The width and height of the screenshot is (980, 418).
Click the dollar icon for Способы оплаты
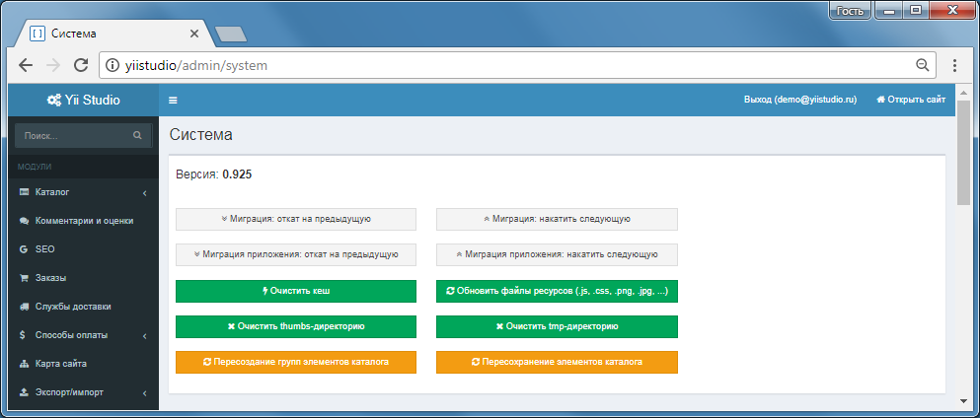click(23, 335)
